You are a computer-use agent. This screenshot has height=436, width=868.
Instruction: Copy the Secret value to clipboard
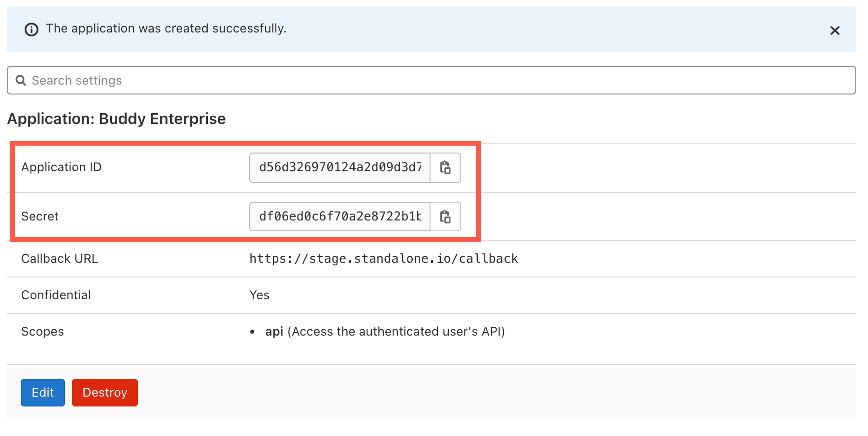coord(445,217)
